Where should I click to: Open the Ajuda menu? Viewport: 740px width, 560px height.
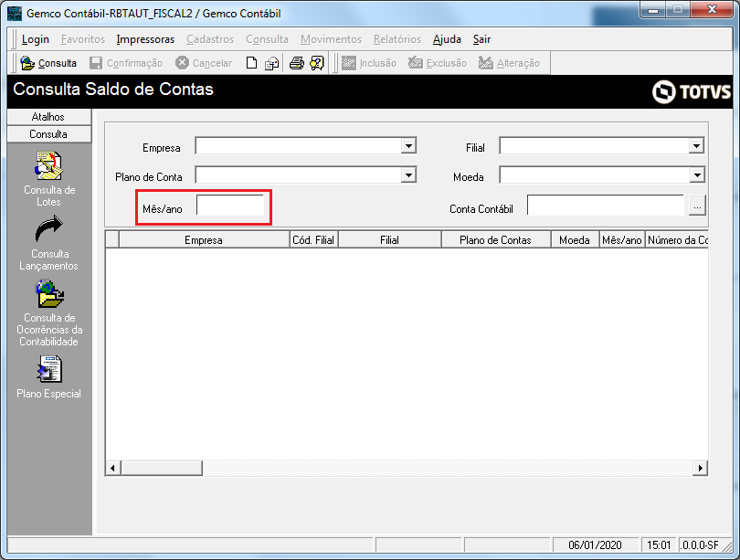pyautogui.click(x=447, y=39)
